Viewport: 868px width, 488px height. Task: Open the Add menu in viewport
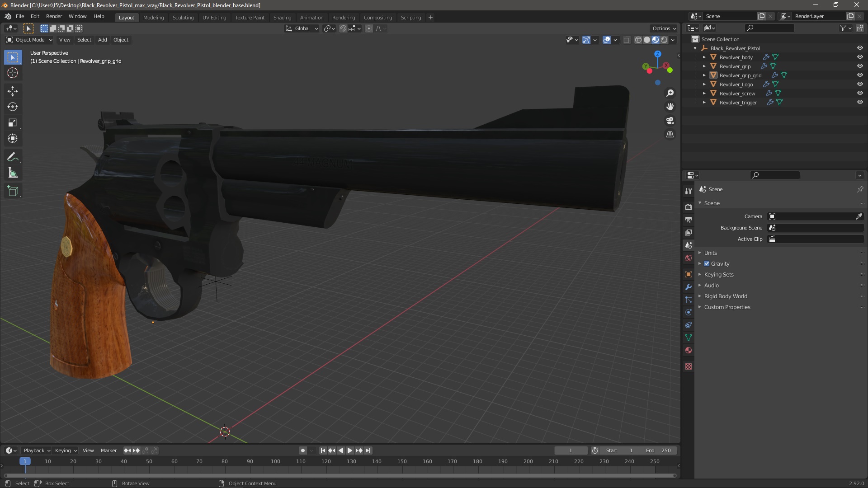click(103, 40)
